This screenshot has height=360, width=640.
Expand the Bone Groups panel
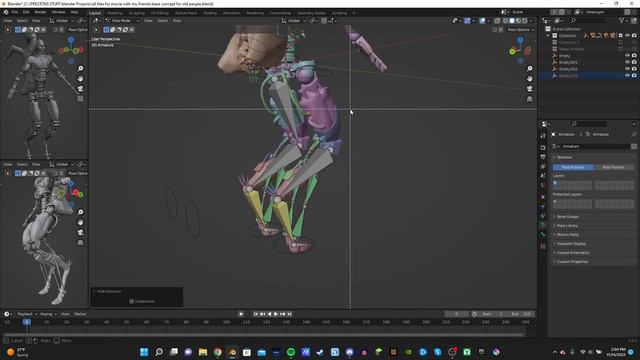coord(567,217)
